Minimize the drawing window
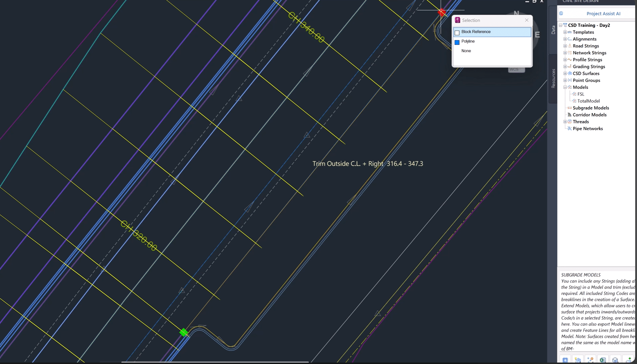This screenshot has height=364, width=637. [527, 1]
